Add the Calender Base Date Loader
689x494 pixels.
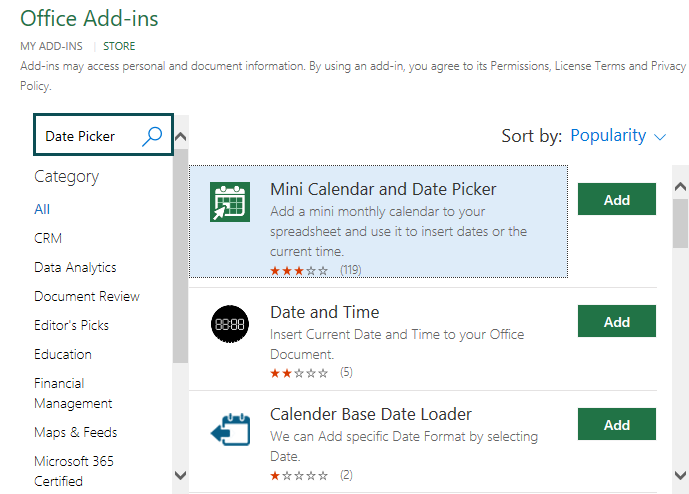pos(616,424)
